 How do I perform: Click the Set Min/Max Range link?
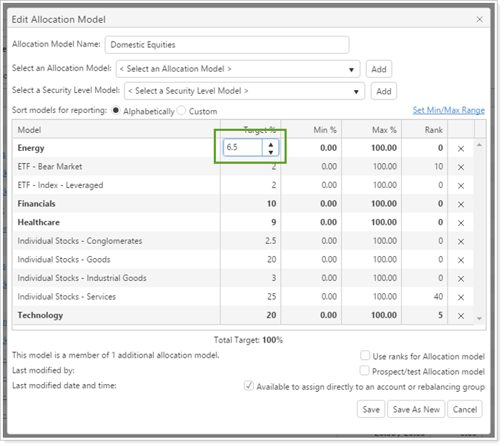tap(448, 110)
